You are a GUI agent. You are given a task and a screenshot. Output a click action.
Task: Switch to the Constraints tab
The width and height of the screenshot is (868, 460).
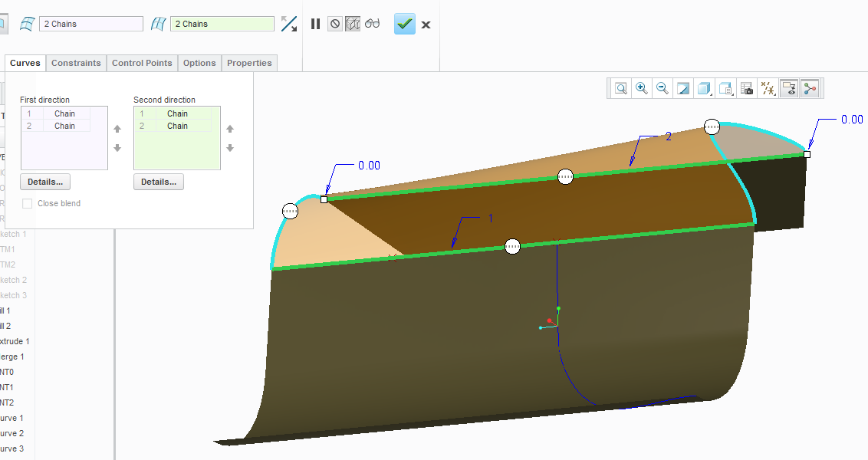[x=76, y=63]
